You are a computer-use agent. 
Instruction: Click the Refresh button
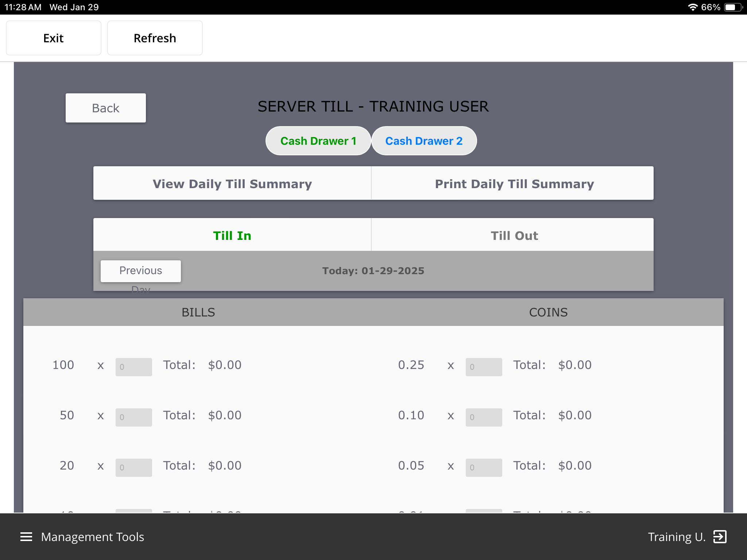155,38
